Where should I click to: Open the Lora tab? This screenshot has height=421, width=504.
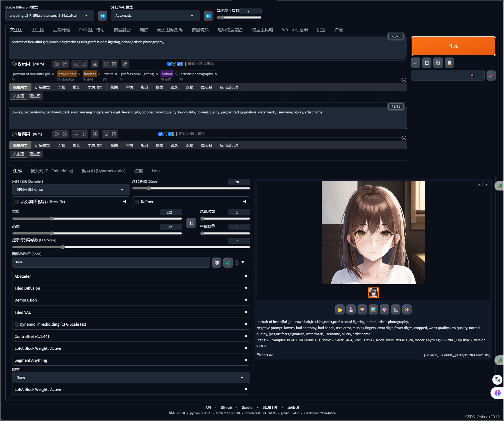coord(156,171)
